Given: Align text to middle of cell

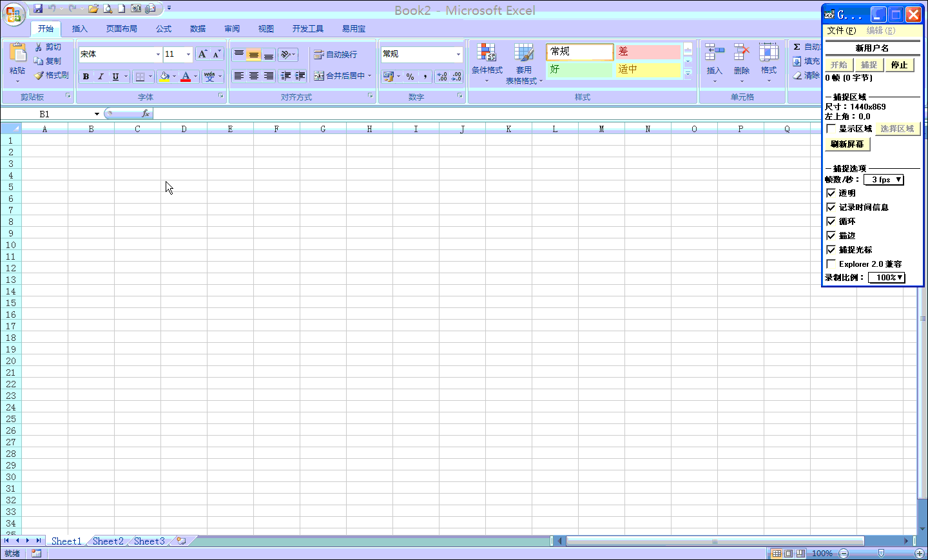Looking at the screenshot, I should pos(254,55).
